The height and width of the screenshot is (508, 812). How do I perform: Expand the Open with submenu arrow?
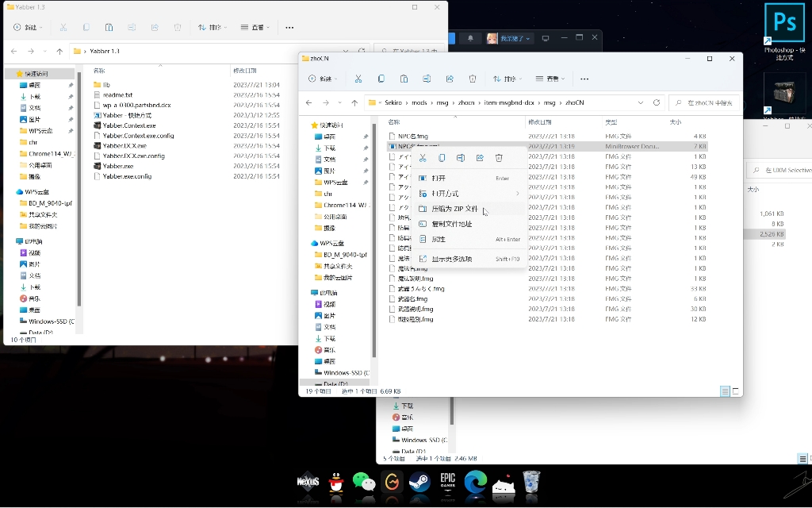tap(517, 194)
